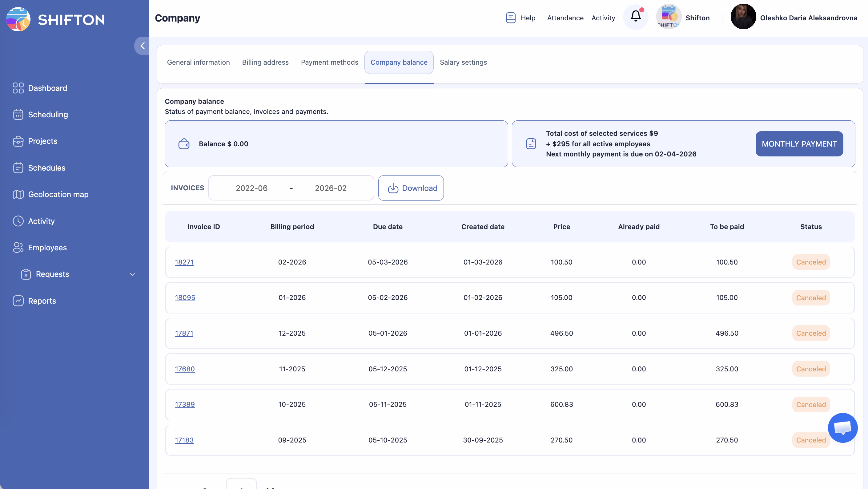Screen dimensions: 868x489
Task: Click the Shifton company logo avatar
Action: pos(669,17)
